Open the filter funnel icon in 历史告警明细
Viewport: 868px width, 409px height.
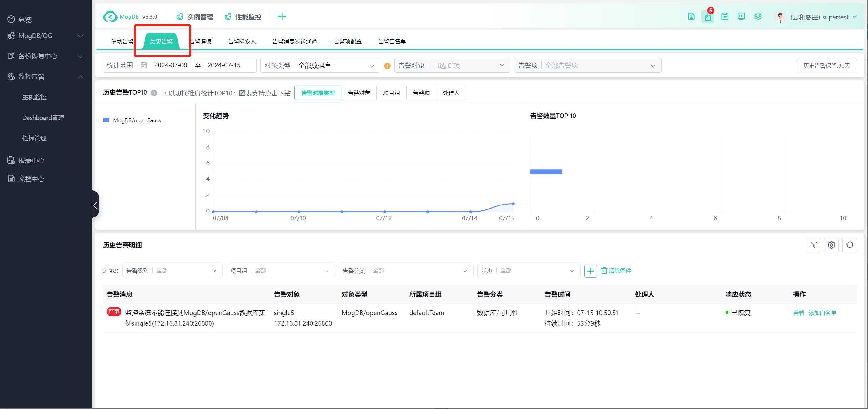(x=813, y=245)
